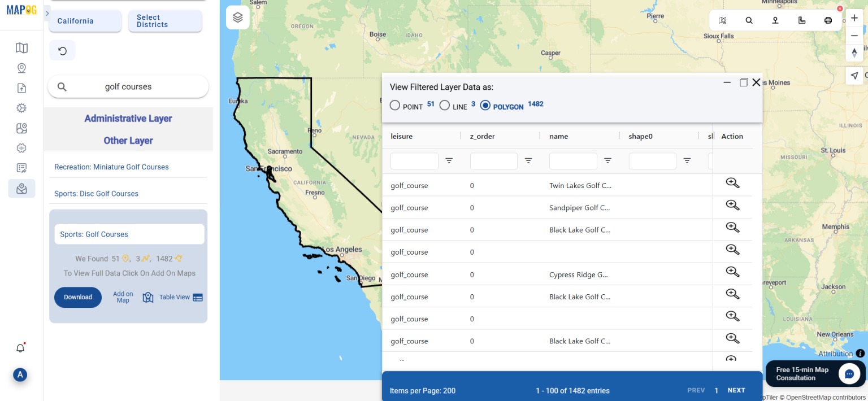Viewport: 868px width, 401px height.
Task: Zoom to the Twin Lakes Golf Course row
Action: click(732, 182)
